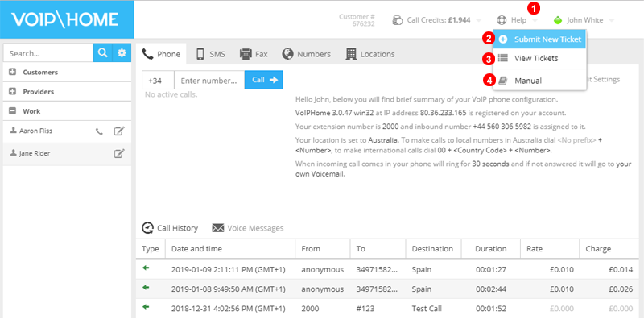
Task: Sort by Charge column header
Action: (x=609, y=249)
